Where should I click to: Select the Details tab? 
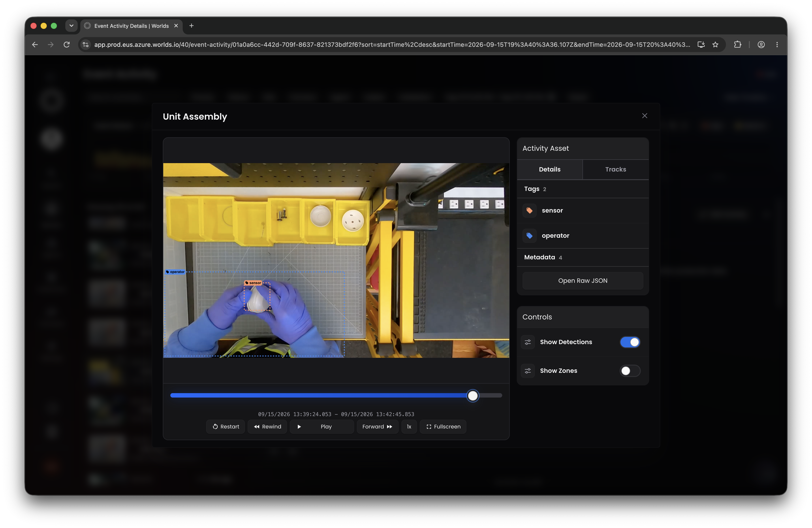(x=550, y=169)
